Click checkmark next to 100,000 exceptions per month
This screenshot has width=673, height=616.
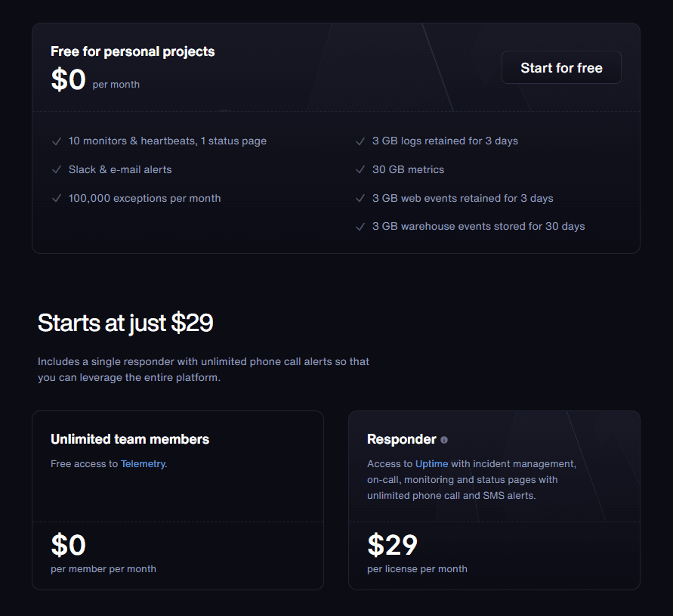(x=57, y=199)
